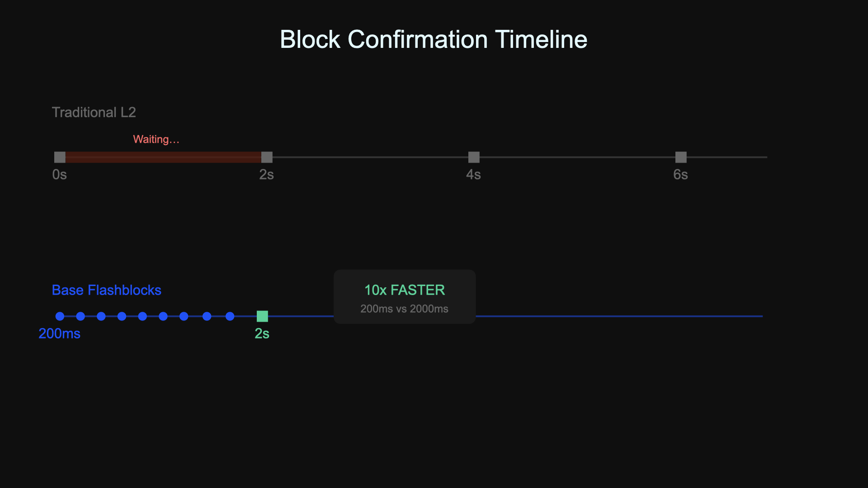Click the gray "6s" time label
The width and height of the screenshot is (868, 488).
pyautogui.click(x=680, y=174)
